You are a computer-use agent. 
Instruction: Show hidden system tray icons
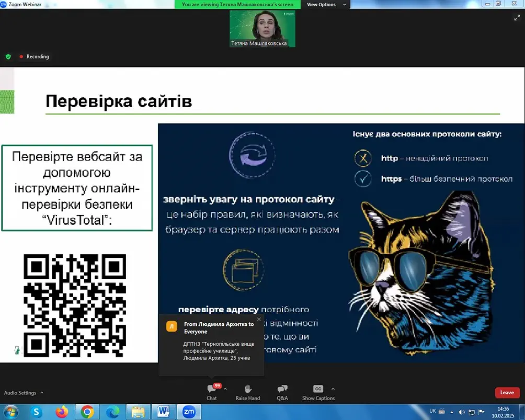pyautogui.click(x=452, y=412)
